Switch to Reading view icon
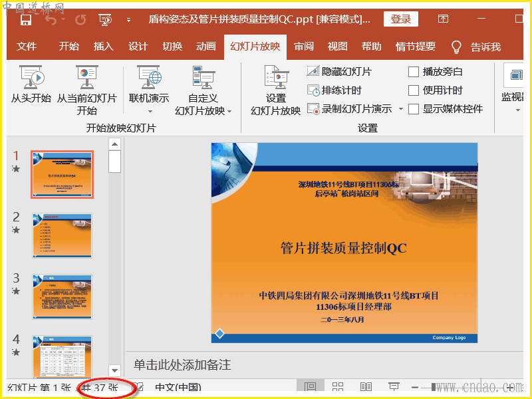Viewport: 532px width, 399px height. pyautogui.click(x=366, y=387)
